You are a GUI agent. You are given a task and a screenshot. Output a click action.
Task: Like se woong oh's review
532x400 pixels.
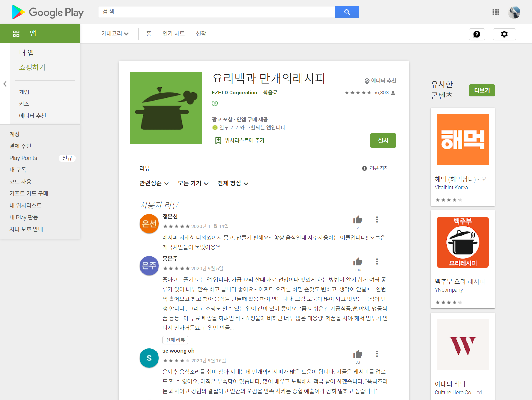(358, 354)
